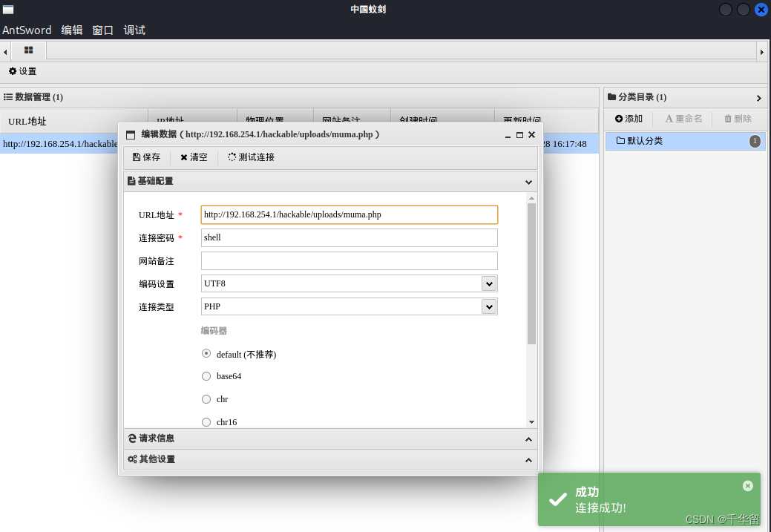The image size is (771, 532).
Task: Dismiss the 成功 notification close icon
Action: click(748, 486)
